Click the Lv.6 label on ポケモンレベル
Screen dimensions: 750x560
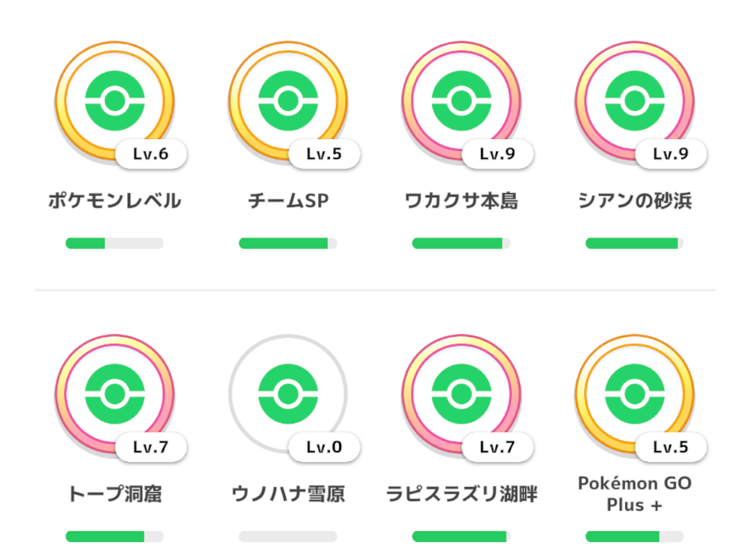coord(151,154)
